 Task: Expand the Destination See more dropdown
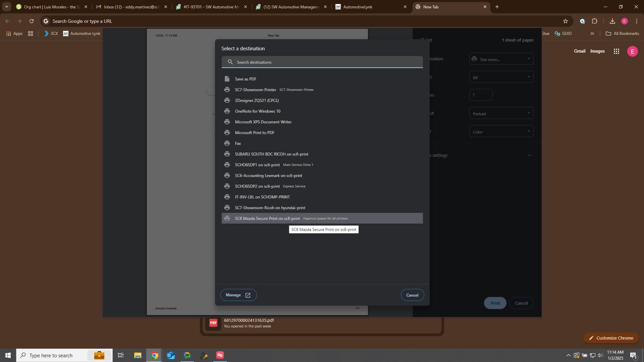pyautogui.click(x=501, y=59)
